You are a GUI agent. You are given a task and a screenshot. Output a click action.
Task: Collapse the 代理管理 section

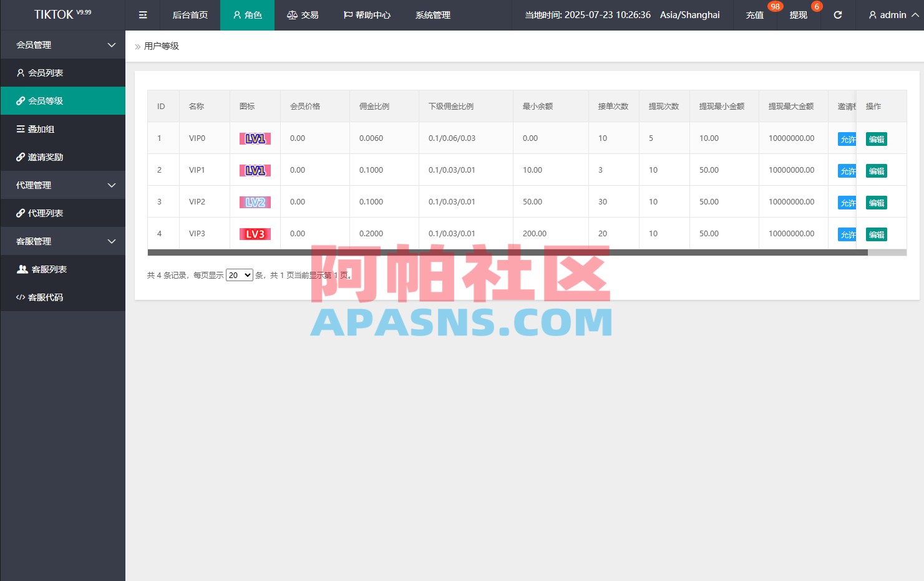coord(62,185)
